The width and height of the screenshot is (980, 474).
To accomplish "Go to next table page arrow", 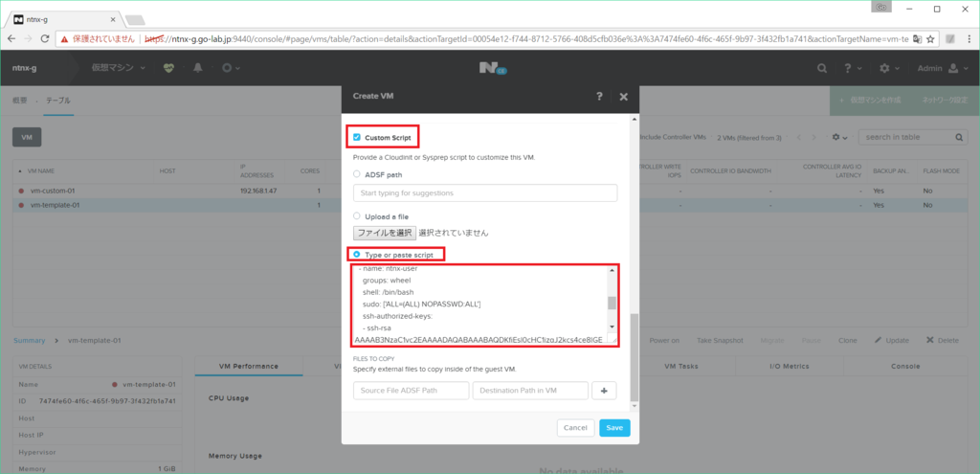I will click(x=813, y=137).
